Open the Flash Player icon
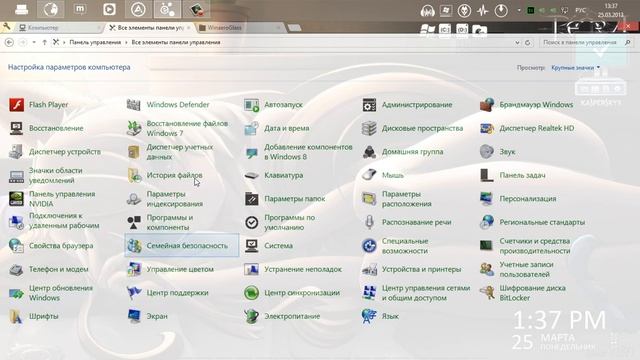The height and width of the screenshot is (360, 640). pyautogui.click(x=17, y=105)
